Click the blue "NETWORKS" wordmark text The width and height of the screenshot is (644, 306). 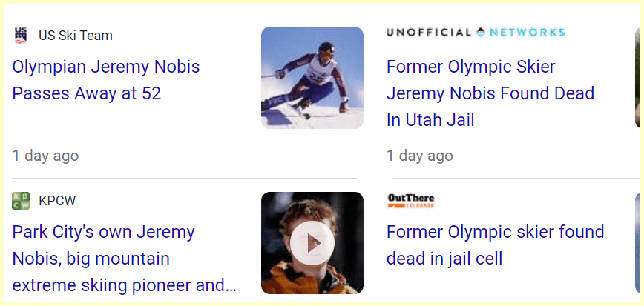(527, 32)
